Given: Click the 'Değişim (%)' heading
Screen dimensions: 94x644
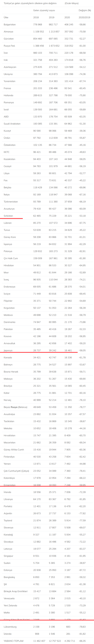Looking at the screenshot, I should tap(85, 11).
